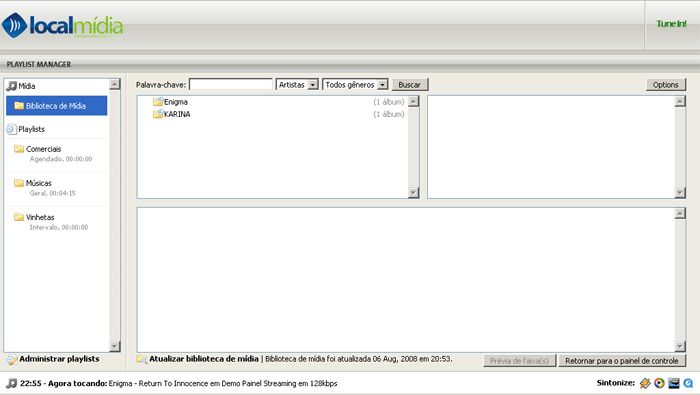Select the KARINA artist row
This screenshot has height=395, width=700.
pyautogui.click(x=272, y=114)
